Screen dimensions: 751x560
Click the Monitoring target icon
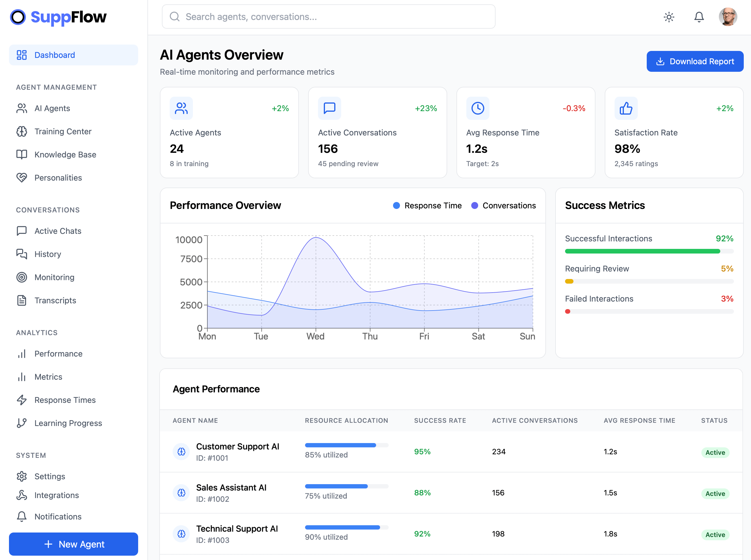point(22,277)
